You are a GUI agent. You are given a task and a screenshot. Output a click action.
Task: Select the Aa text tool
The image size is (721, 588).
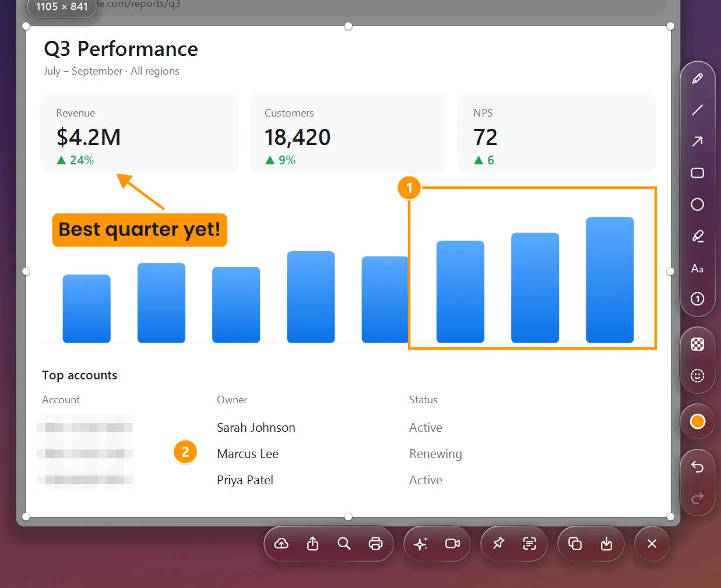[697, 268]
